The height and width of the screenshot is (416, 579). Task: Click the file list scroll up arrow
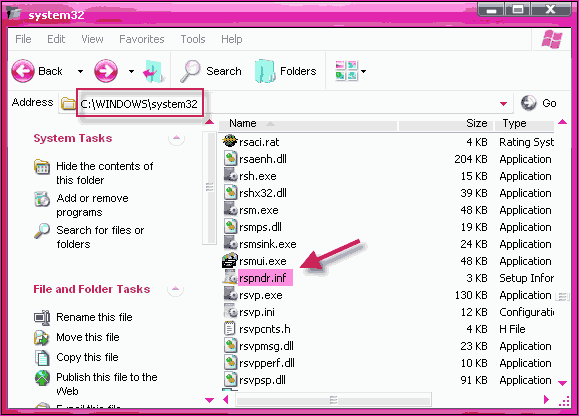pos(562,122)
